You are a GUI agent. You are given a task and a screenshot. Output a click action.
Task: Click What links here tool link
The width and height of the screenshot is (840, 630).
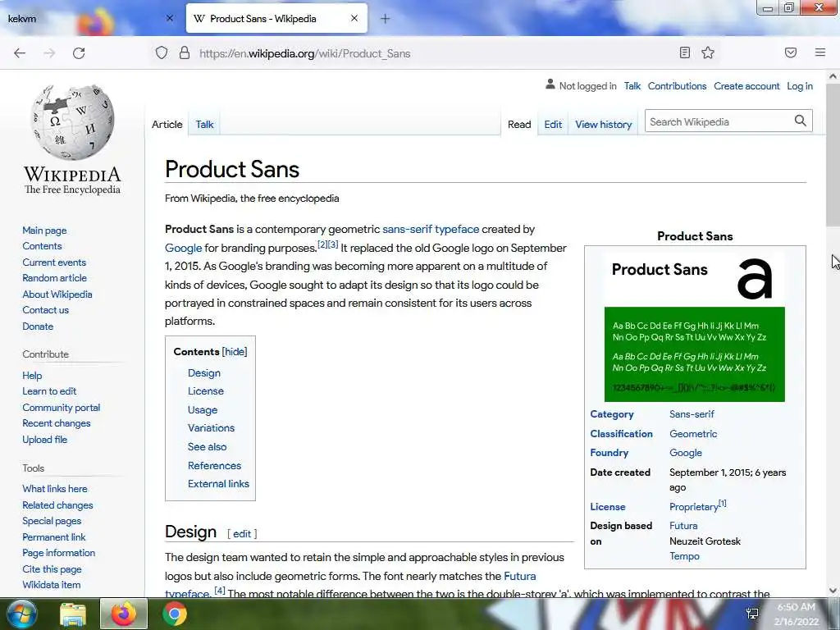[55, 489]
